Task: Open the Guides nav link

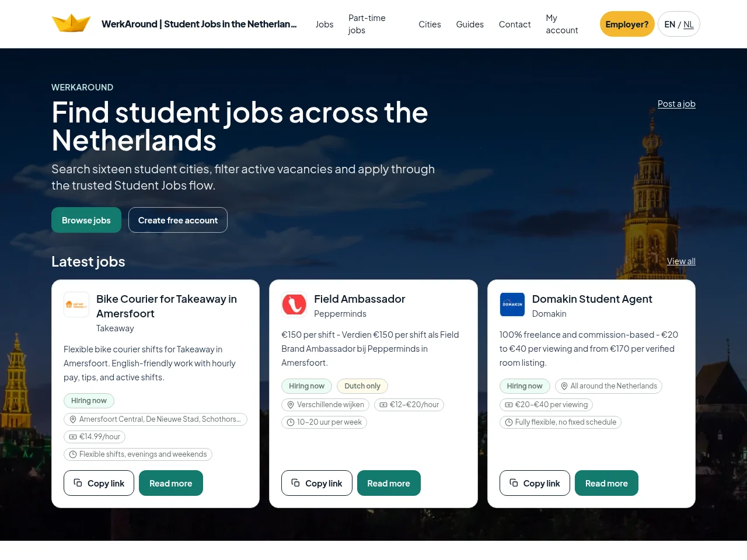Action: [x=470, y=24]
